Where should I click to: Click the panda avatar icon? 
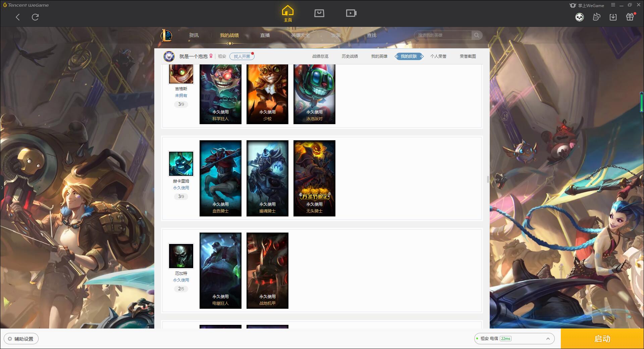coord(580,17)
